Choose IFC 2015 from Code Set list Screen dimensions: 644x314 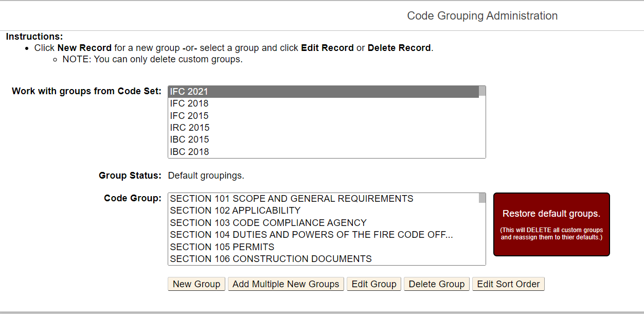189,116
